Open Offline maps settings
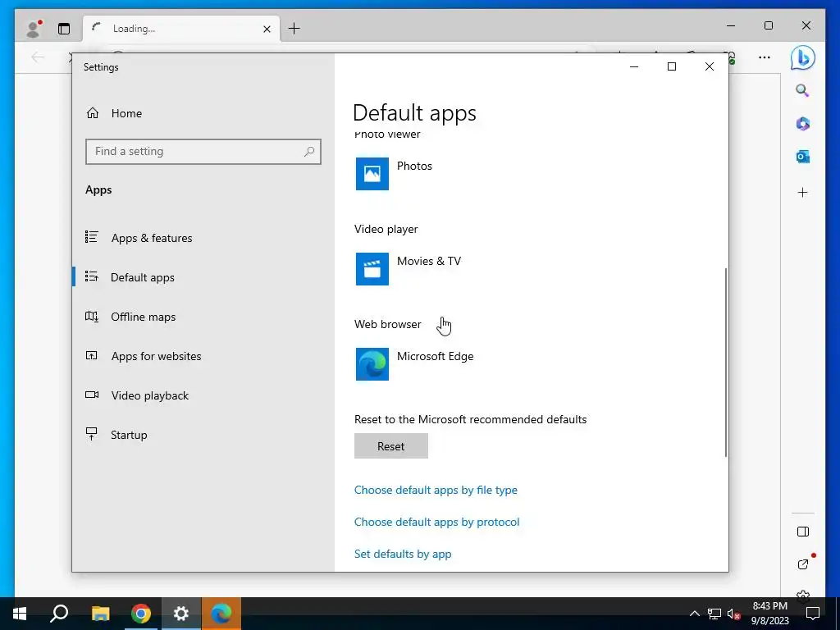This screenshot has width=840, height=630. coord(130,317)
